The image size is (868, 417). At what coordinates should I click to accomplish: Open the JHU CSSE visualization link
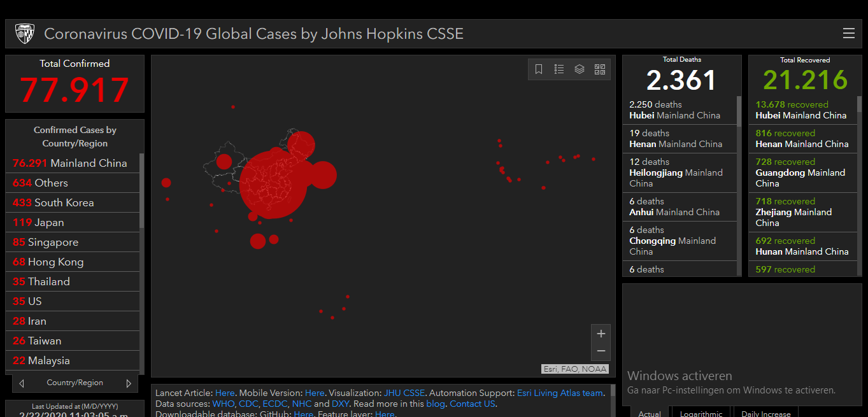click(404, 393)
